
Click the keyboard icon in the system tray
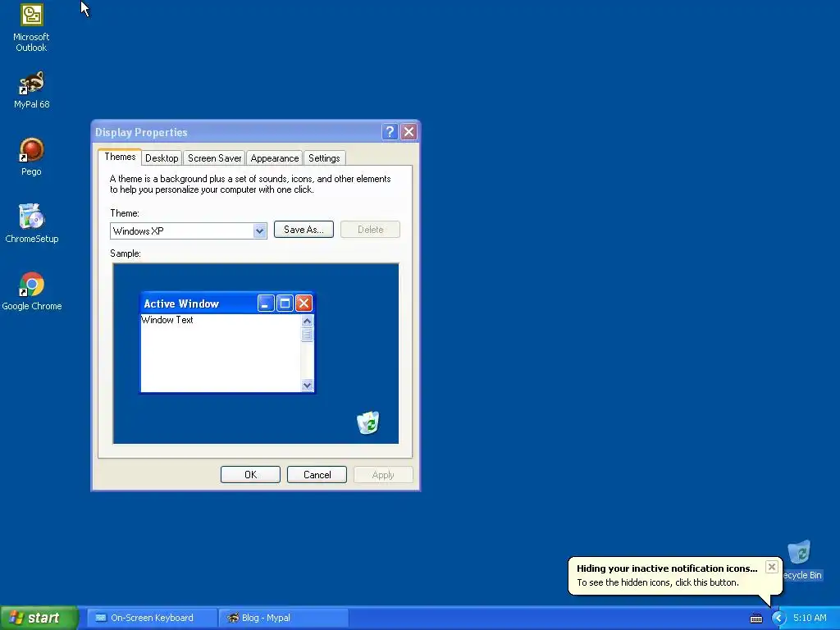tap(756, 619)
